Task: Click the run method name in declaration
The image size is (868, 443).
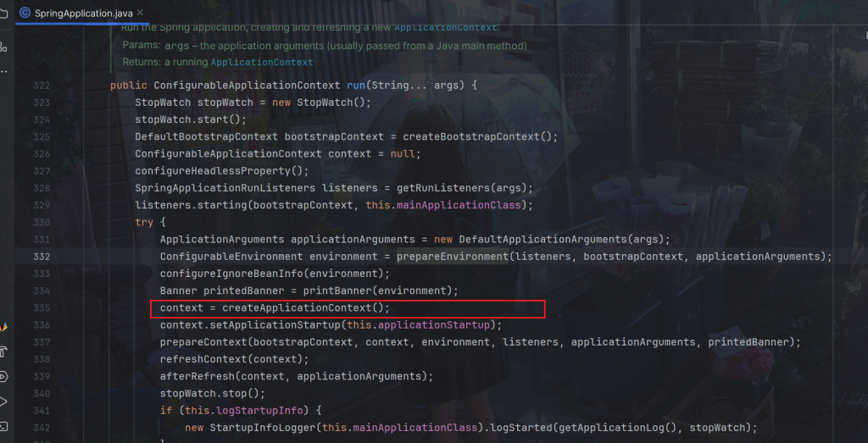Action: pyautogui.click(x=356, y=86)
